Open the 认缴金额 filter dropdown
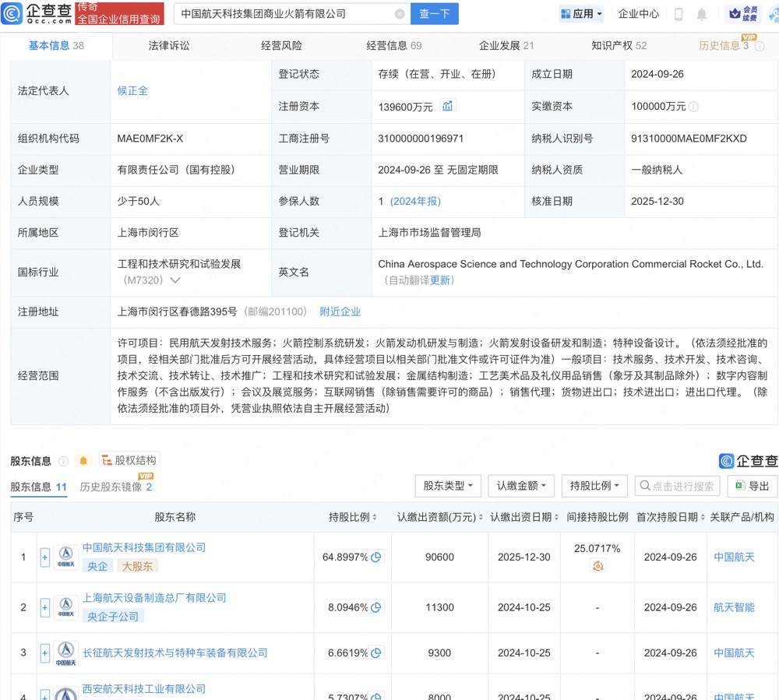 [521, 486]
